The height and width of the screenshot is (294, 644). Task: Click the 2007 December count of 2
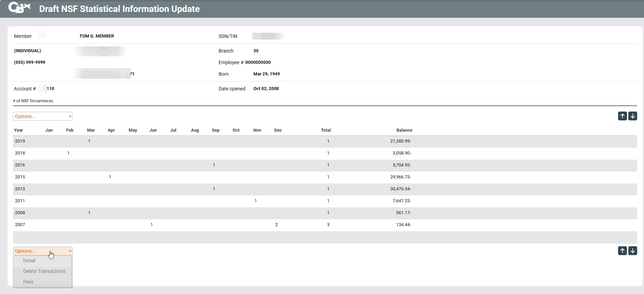click(276, 225)
